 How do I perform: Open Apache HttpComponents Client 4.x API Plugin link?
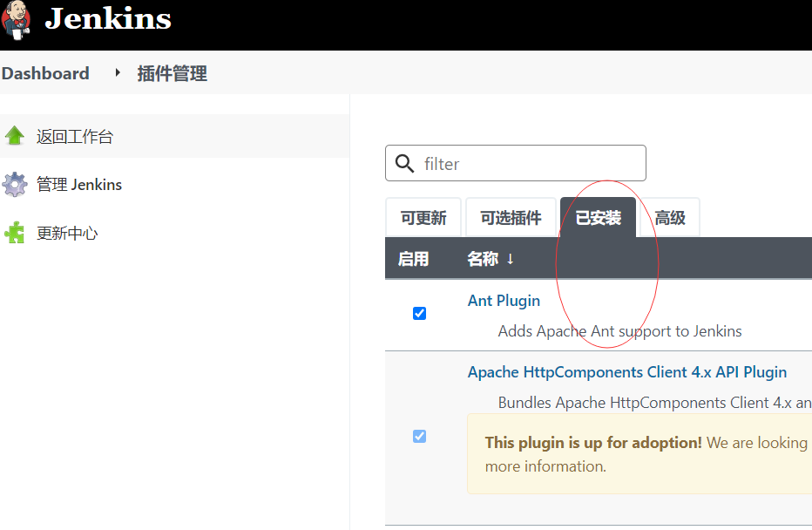pos(627,372)
